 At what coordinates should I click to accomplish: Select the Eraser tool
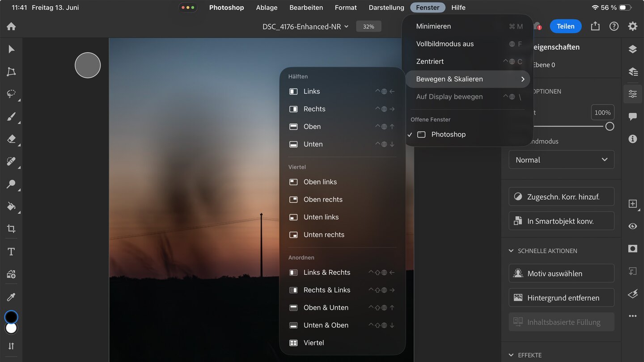(11, 139)
